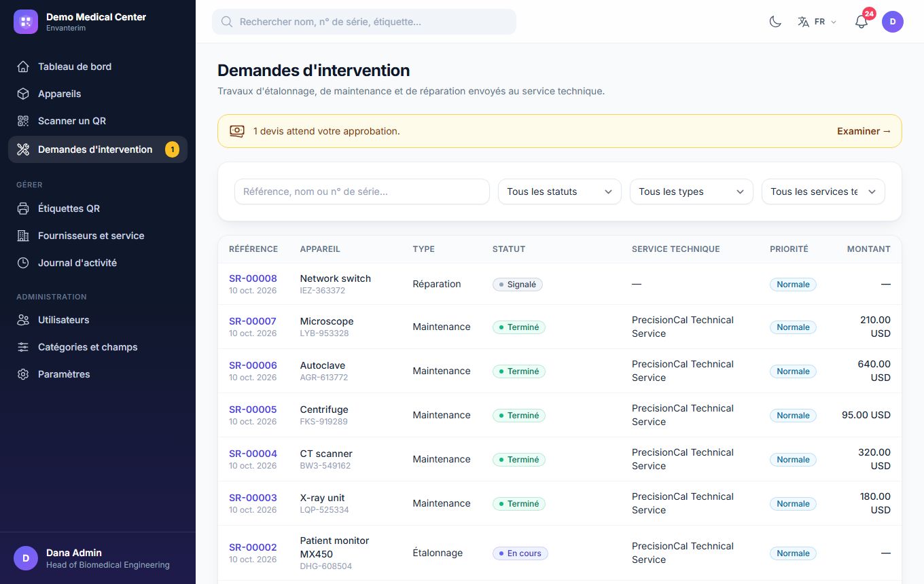Click the MONTANT column header
This screenshot has width=924, height=584.
tap(868, 249)
